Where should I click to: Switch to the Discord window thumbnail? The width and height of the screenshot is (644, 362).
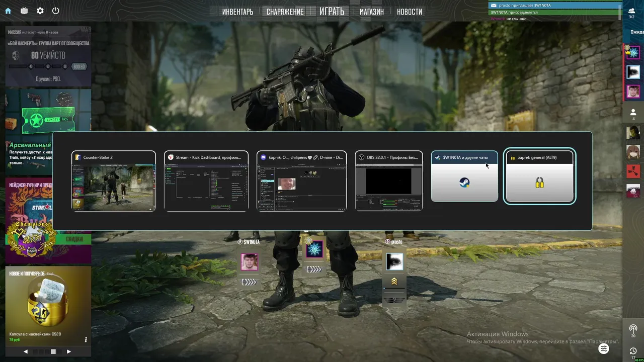point(301,181)
